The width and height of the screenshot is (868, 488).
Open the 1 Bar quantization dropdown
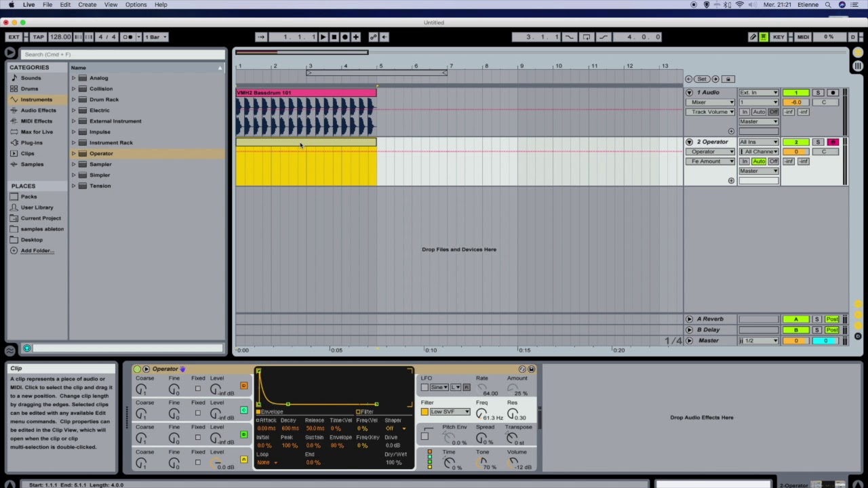(x=155, y=37)
